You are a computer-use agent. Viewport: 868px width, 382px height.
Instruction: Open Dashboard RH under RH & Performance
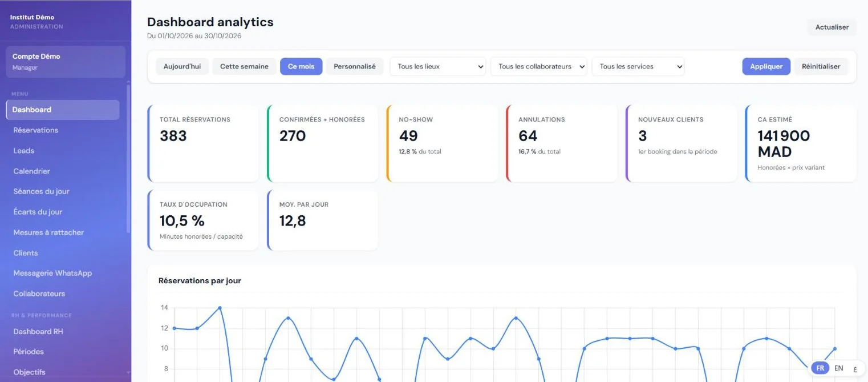click(63, 331)
